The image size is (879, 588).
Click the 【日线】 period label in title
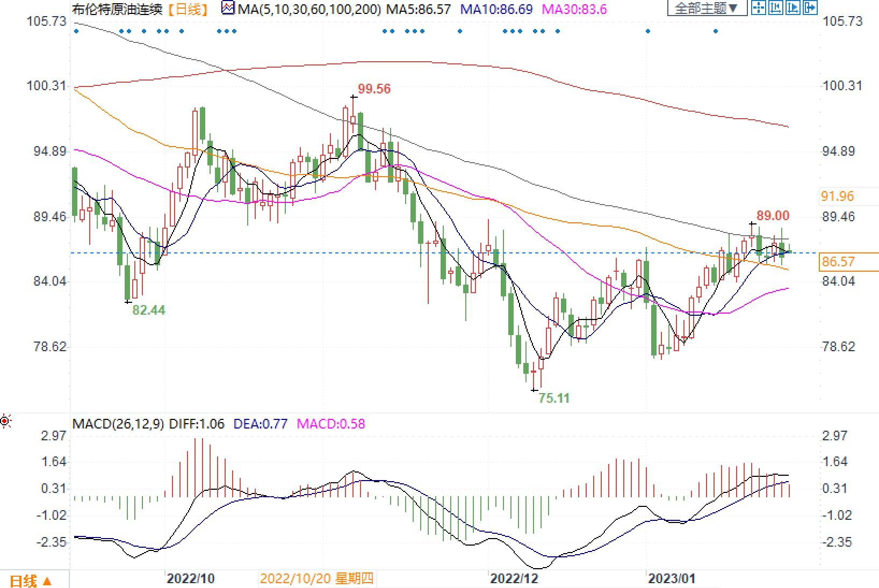[187, 9]
